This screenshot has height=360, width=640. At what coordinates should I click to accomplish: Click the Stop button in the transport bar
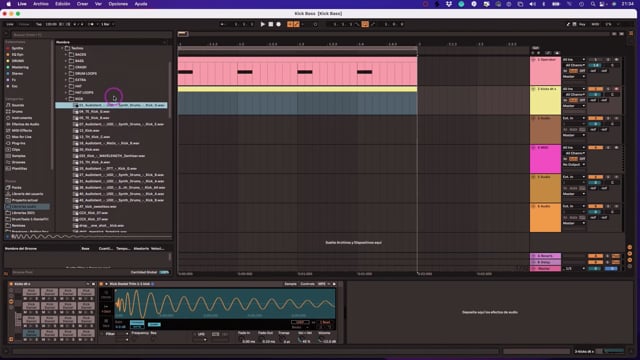tap(271, 24)
